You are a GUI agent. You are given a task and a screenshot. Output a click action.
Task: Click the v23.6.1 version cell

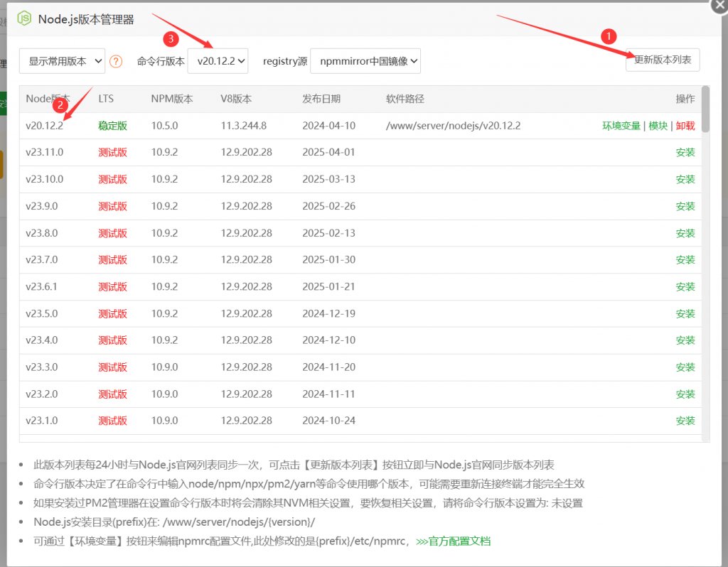41,286
